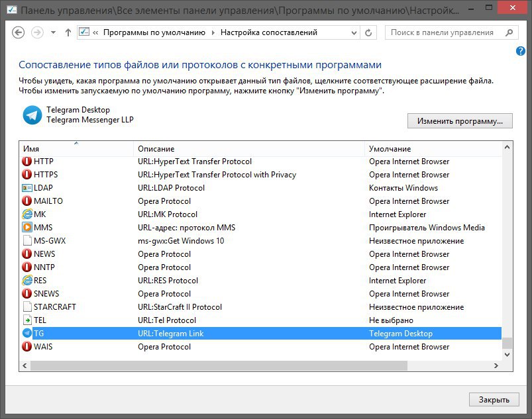This screenshot has width=532, height=419.
Task: Click URL-адрес: протокол MMS description
Action: pos(186,228)
